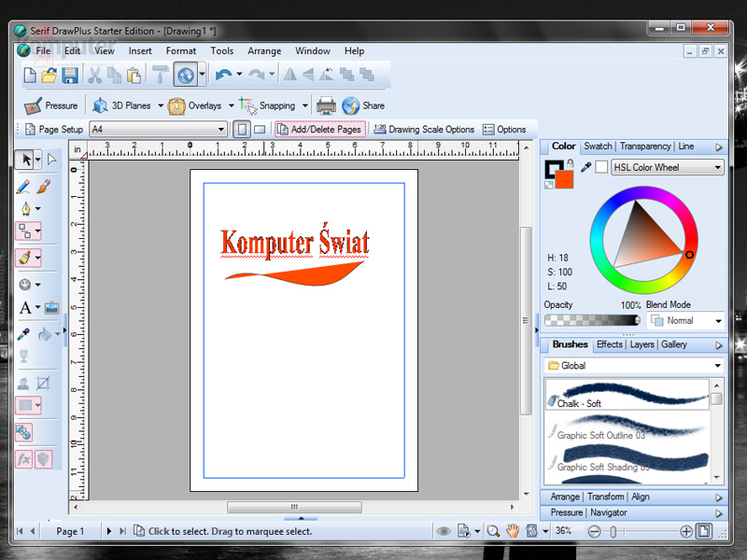The height and width of the screenshot is (560, 747).
Task: Click the Save disk icon
Action: (70, 75)
